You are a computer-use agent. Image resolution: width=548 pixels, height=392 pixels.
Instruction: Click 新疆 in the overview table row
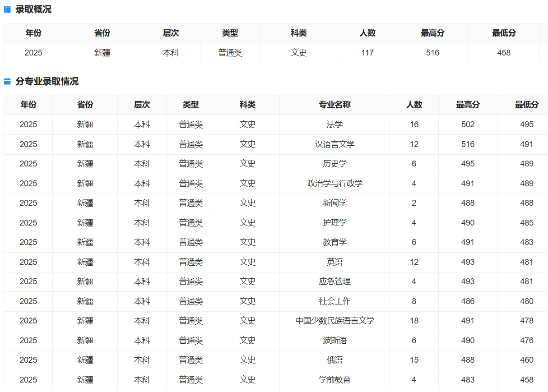(102, 53)
